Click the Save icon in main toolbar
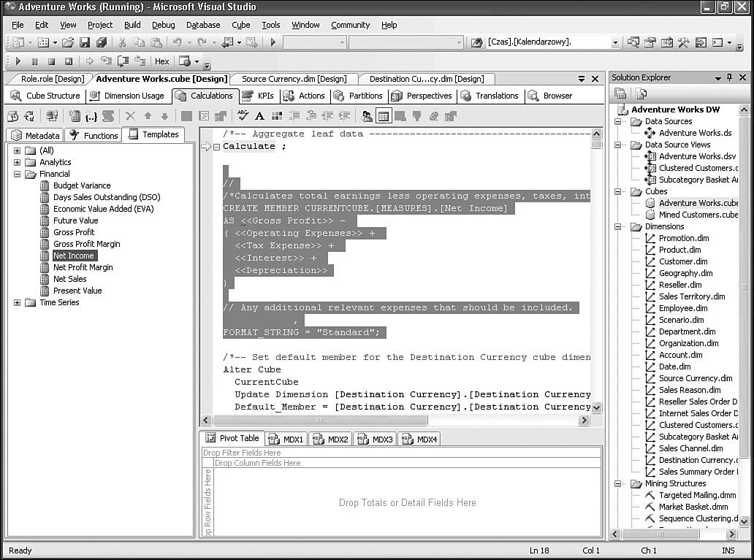 [85, 42]
